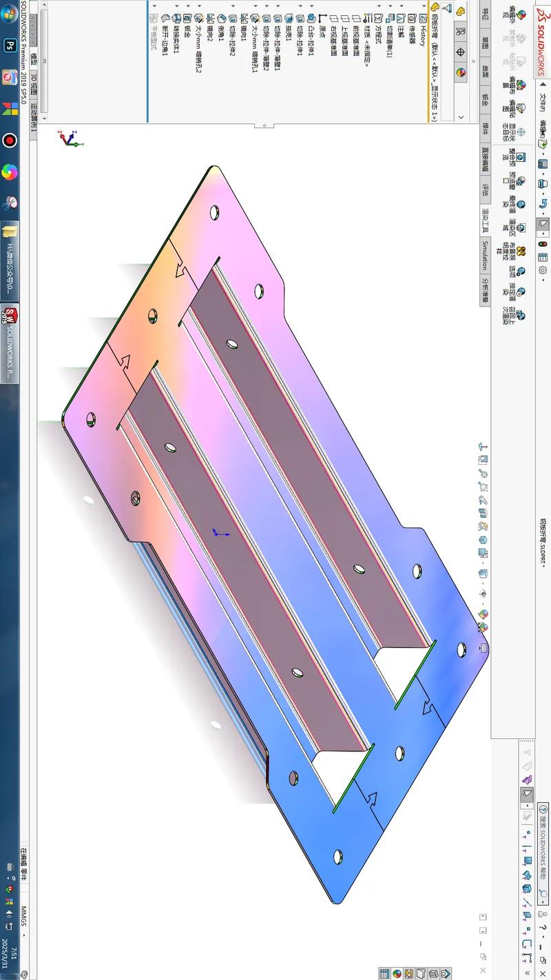Click the Undo arrow icon

542,205
